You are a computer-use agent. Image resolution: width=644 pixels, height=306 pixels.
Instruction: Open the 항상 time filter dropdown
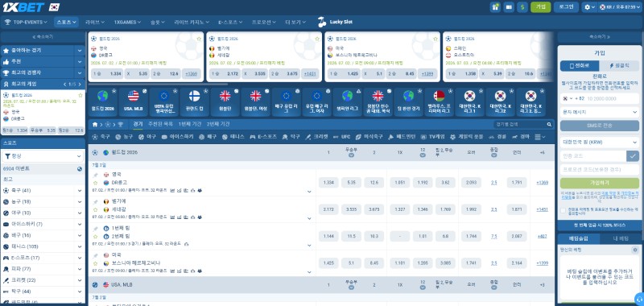[43, 156]
